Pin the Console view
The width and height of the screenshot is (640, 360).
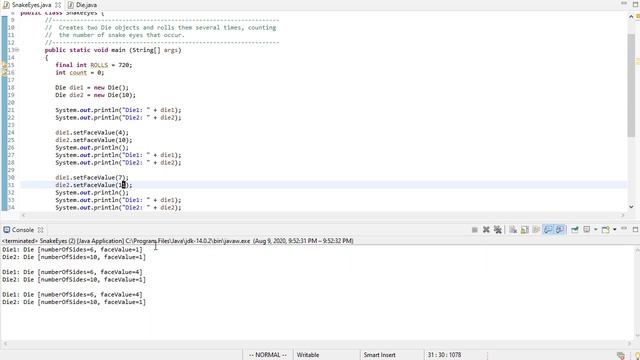[x=575, y=230]
